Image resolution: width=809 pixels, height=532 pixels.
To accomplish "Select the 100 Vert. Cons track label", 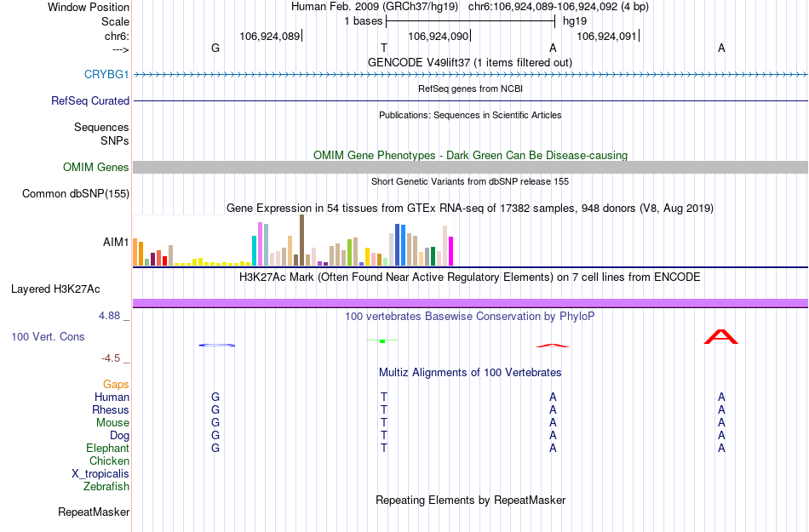I will tap(48, 336).
